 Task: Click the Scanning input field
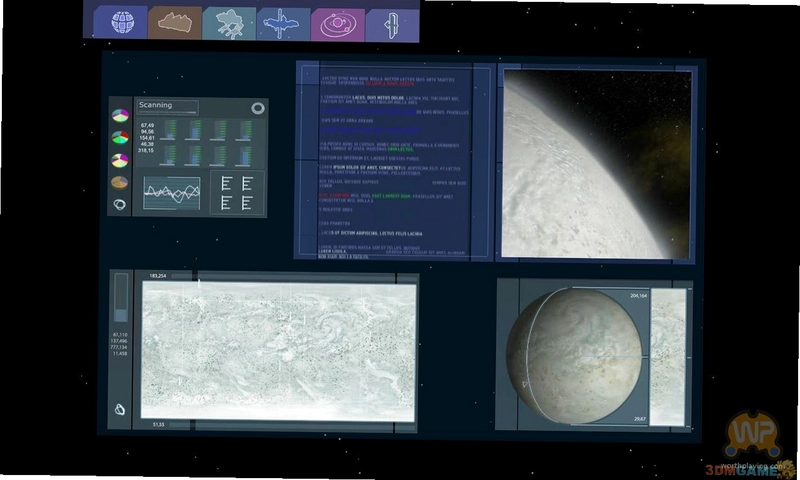point(168,107)
